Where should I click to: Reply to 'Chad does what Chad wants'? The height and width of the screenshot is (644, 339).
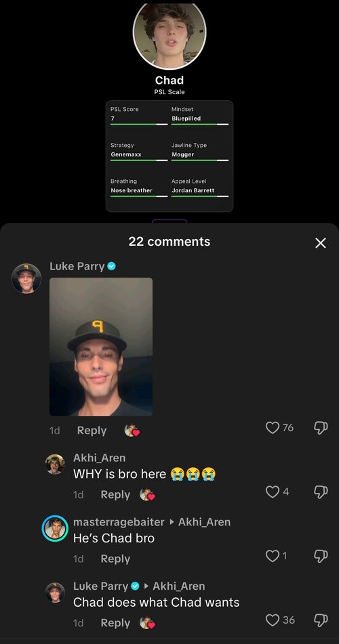115,622
